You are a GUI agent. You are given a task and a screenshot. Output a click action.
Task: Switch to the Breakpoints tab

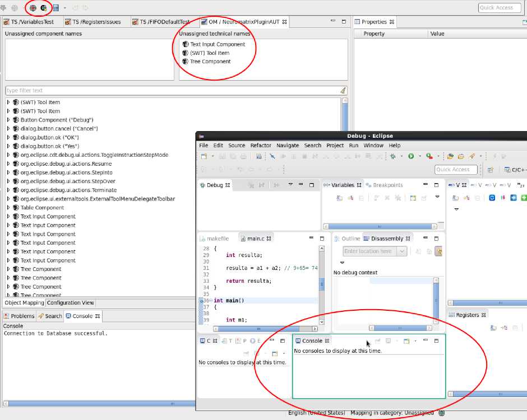(387, 185)
